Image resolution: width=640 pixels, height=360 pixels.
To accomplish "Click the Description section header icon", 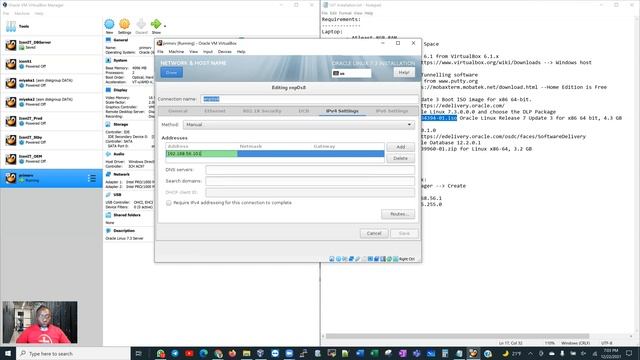I will [108, 231].
